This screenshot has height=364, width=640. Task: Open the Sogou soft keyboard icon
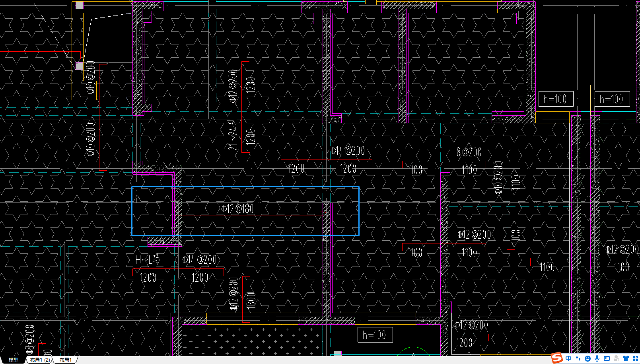607,358
